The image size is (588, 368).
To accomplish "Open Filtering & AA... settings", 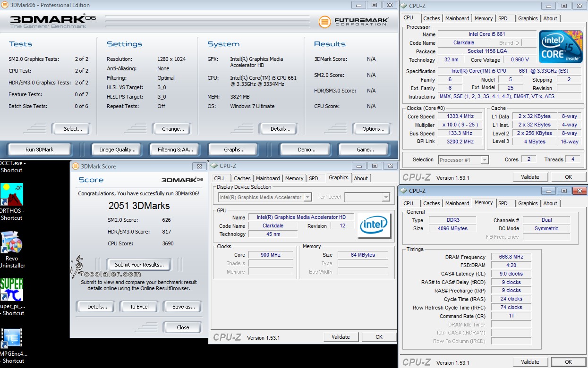I will point(175,150).
